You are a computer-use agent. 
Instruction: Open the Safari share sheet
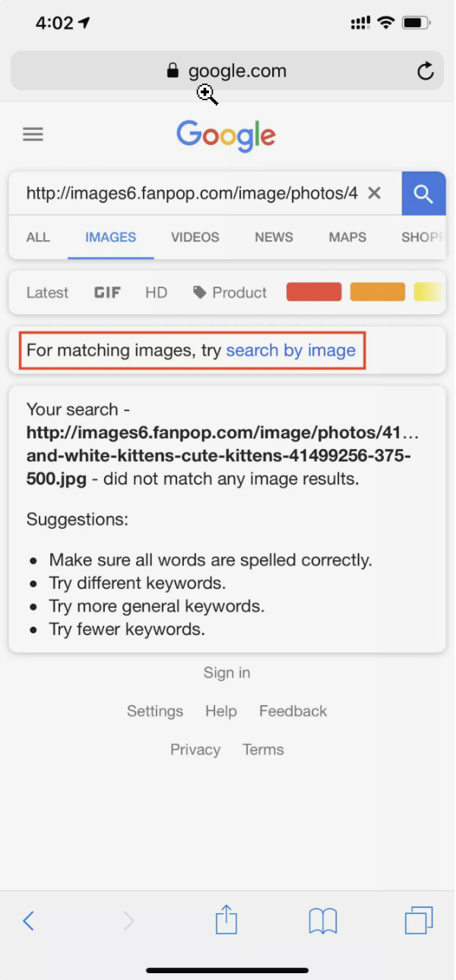pos(226,919)
